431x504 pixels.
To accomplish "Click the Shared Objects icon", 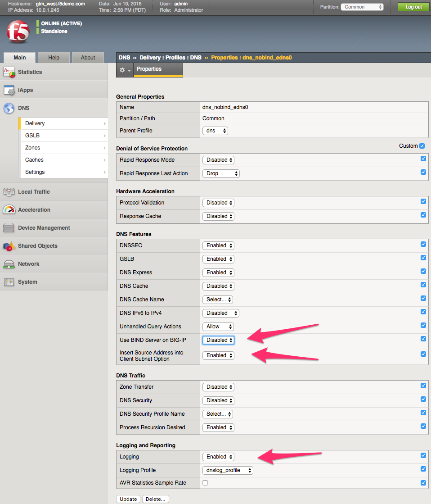I will point(9,246).
